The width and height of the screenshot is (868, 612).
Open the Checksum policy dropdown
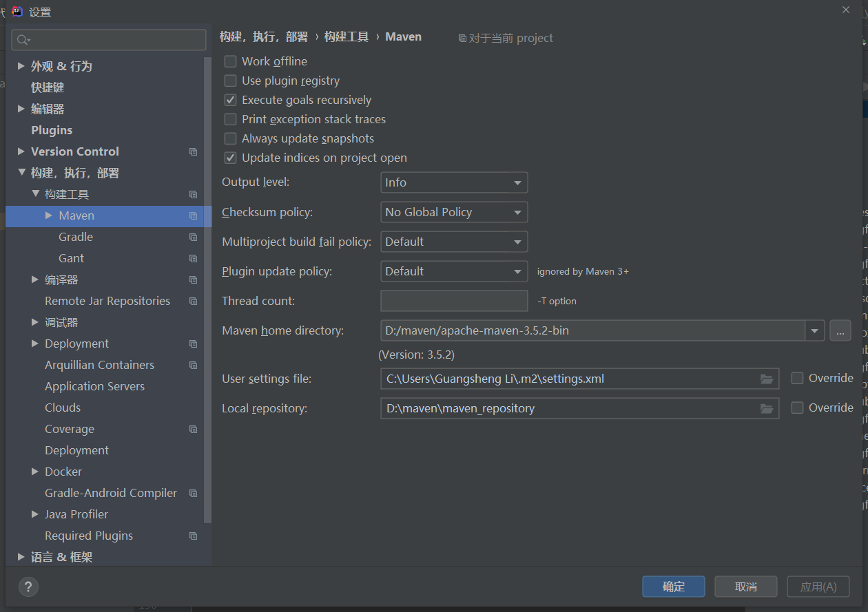[x=454, y=212]
